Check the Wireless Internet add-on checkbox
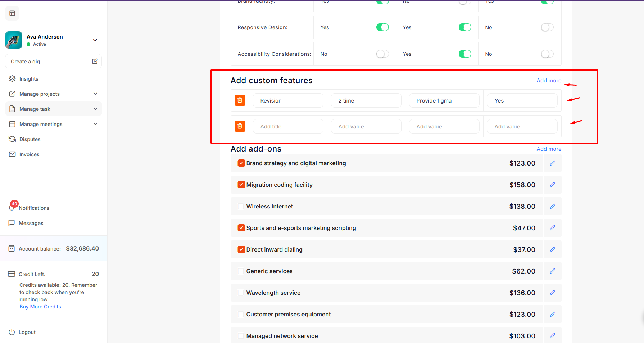This screenshot has height=343, width=644. coord(241,207)
